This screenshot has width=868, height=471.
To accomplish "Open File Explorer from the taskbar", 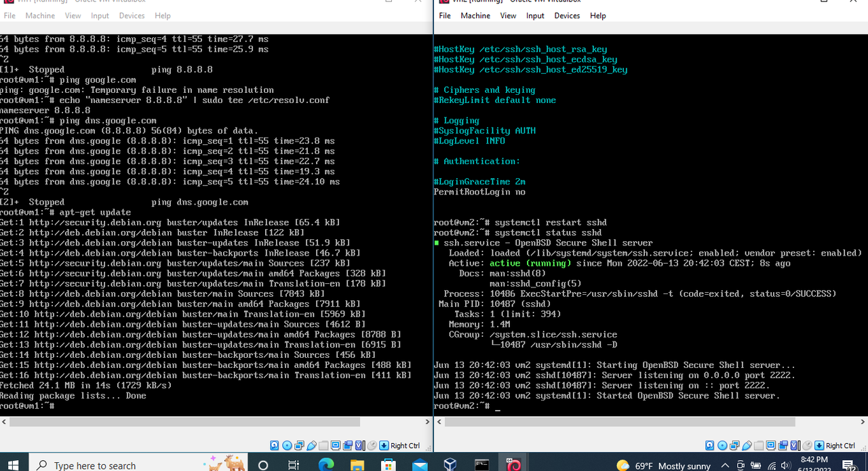I will tap(357, 465).
